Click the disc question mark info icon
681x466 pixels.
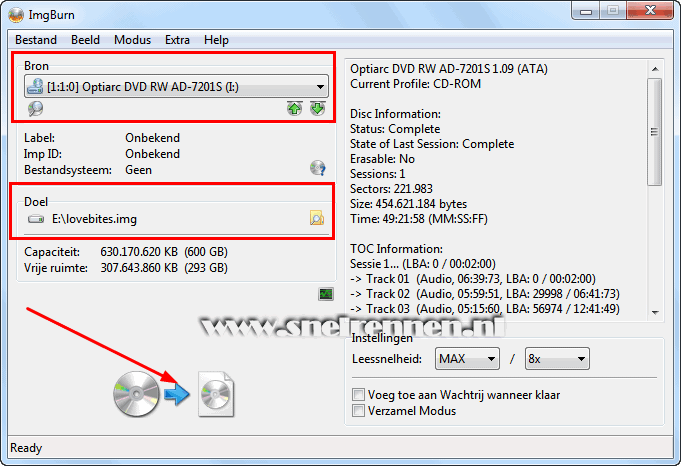coord(318,168)
